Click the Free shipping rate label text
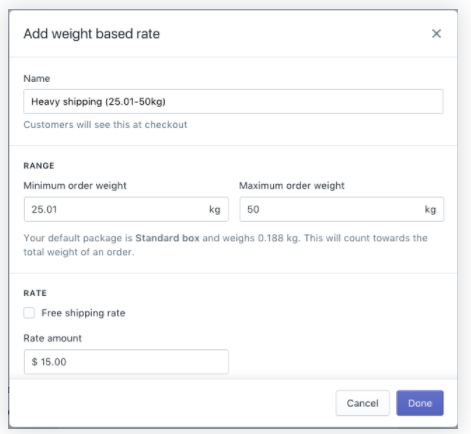Image resolution: width=471 pixels, height=434 pixels. coord(83,313)
